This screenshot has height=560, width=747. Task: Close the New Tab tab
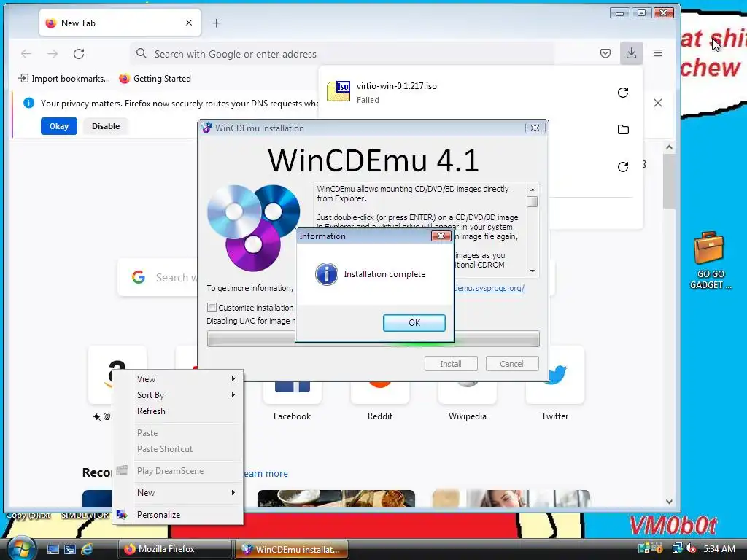point(189,23)
